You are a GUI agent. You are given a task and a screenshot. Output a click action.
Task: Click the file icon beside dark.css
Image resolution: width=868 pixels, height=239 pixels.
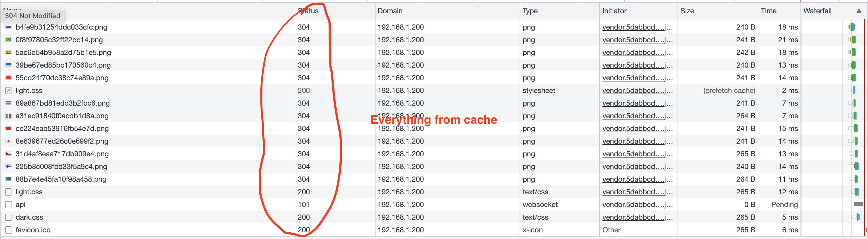(8, 217)
